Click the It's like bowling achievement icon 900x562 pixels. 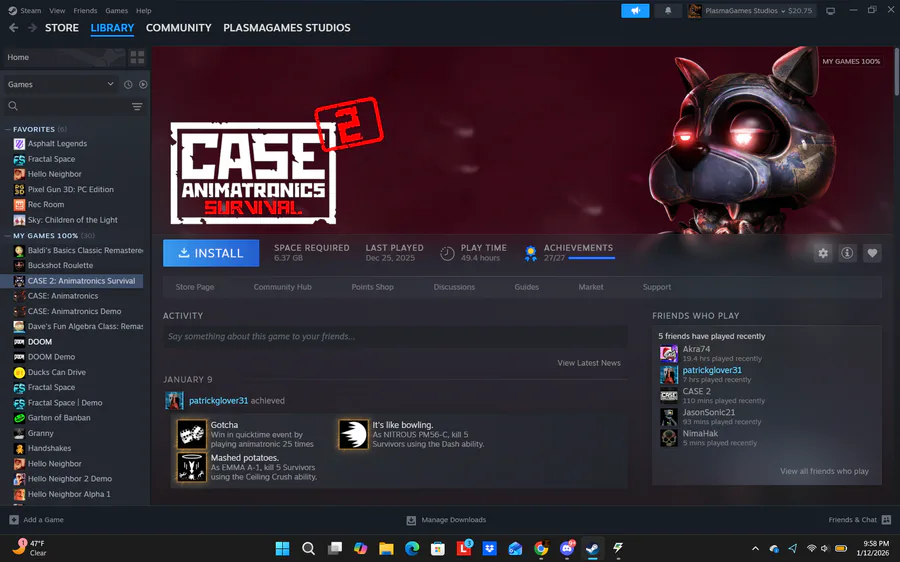coord(353,434)
